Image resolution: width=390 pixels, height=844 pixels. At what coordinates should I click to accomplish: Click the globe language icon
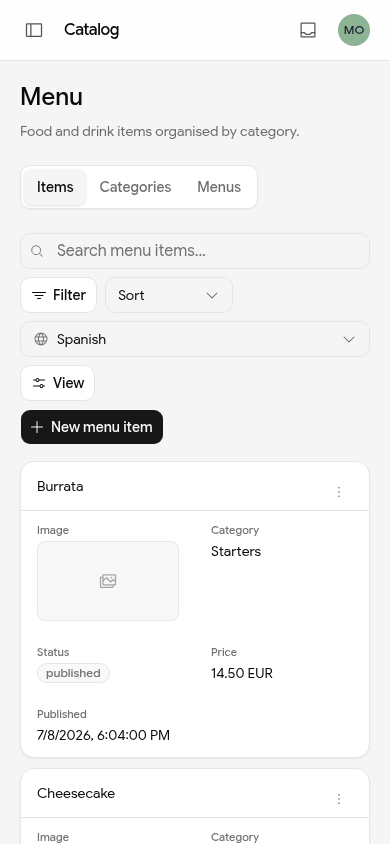pyautogui.click(x=41, y=339)
